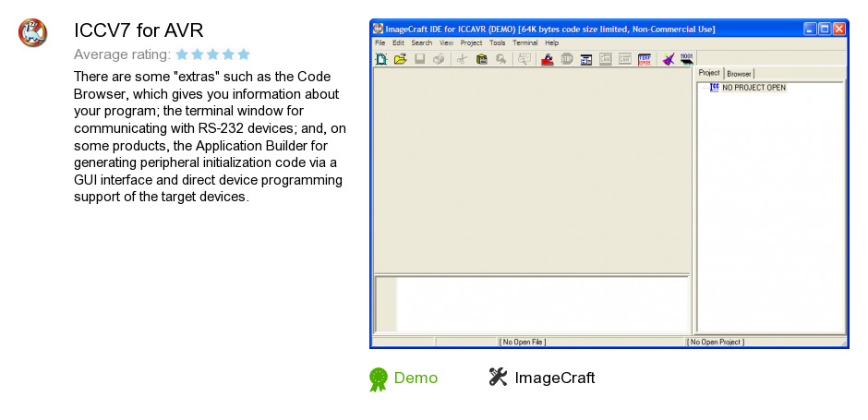Open the Search menu
Viewport: 868px width, 420px height.
tap(422, 42)
